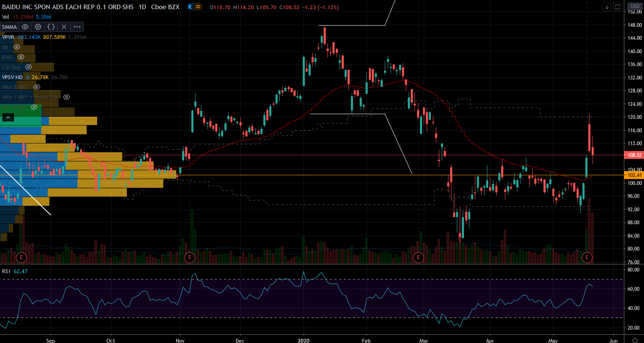Screen dimensions: 644x343
Task: View SMMA source code braces icon
Action: coord(51,27)
